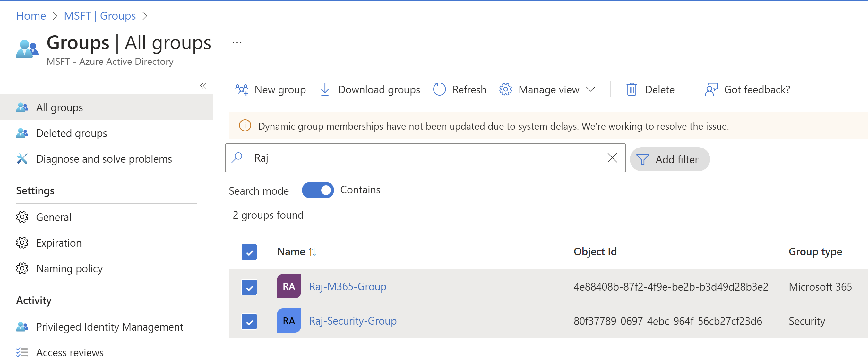The width and height of the screenshot is (868, 363).
Task: Click the Add filter funnel button
Action: click(669, 159)
